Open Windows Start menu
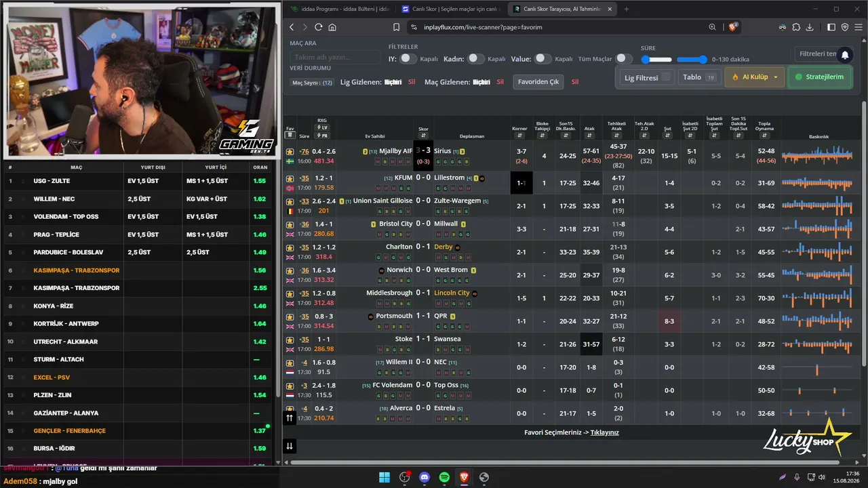 tap(384, 477)
